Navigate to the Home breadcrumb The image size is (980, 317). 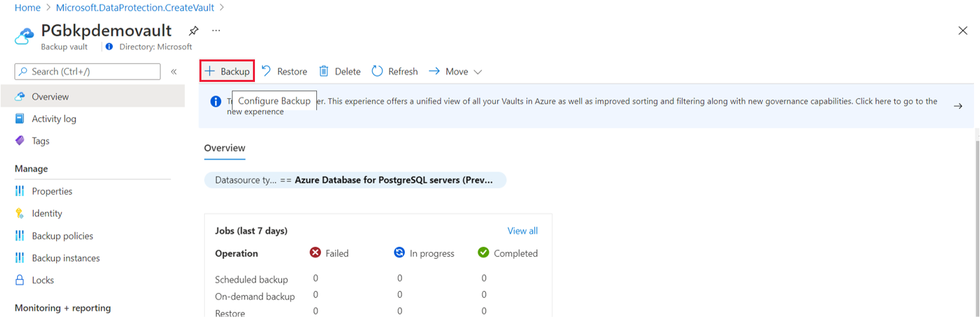click(x=27, y=7)
